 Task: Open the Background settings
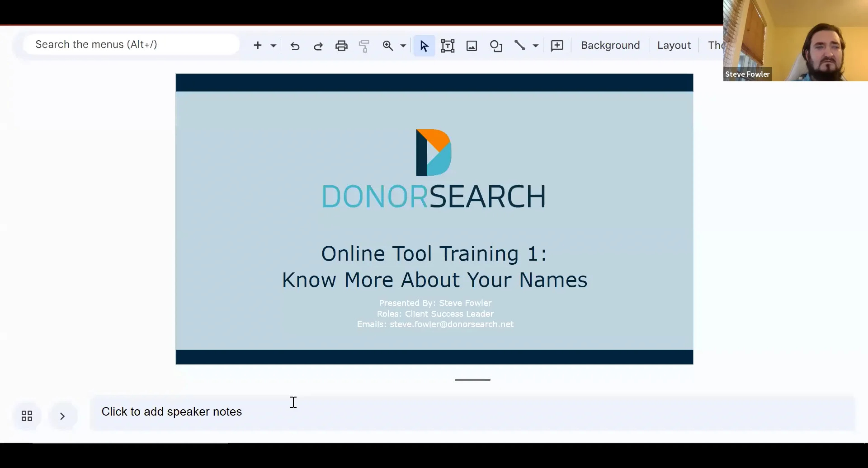tap(610, 45)
